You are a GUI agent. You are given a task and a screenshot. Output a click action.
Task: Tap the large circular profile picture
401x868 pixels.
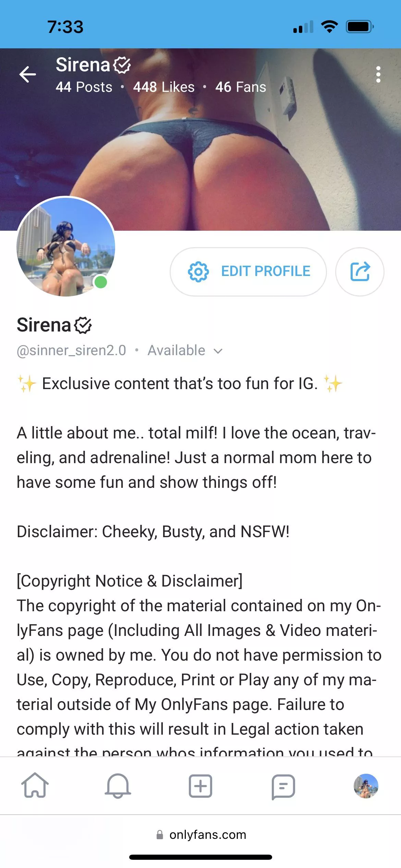pos(66,246)
